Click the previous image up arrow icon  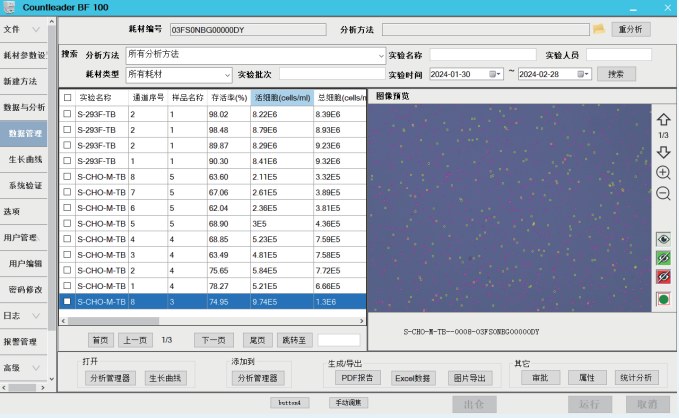(x=663, y=120)
